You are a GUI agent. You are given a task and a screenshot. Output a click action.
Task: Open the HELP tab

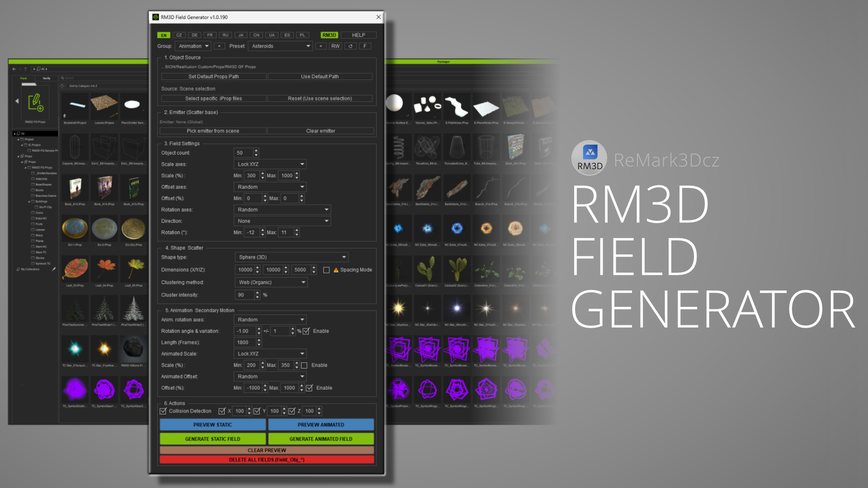pyautogui.click(x=359, y=35)
